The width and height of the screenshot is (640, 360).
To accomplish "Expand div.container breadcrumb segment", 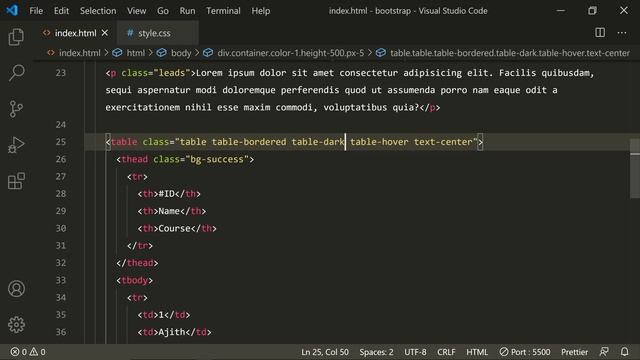I will click(x=290, y=53).
